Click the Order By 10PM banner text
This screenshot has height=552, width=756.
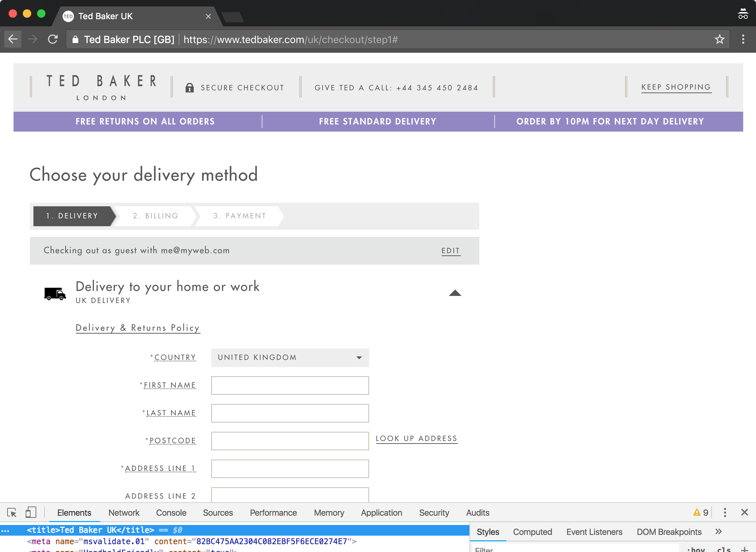(x=610, y=122)
